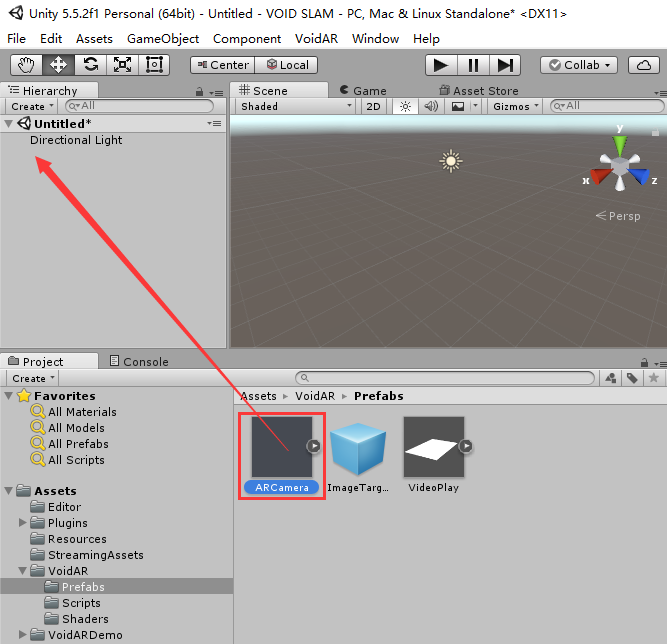The height and width of the screenshot is (644, 667).
Task: Open the cloud Services button
Action: (x=644, y=65)
